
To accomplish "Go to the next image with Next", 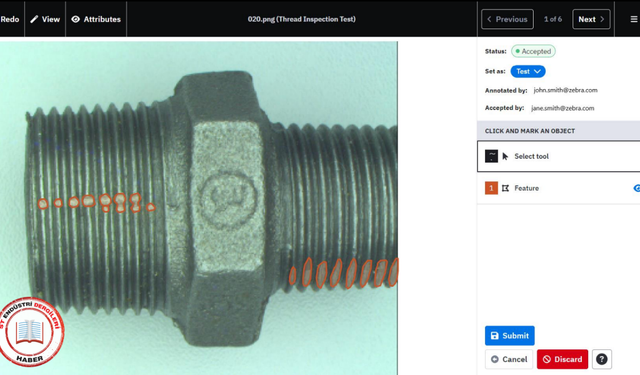I will [591, 19].
